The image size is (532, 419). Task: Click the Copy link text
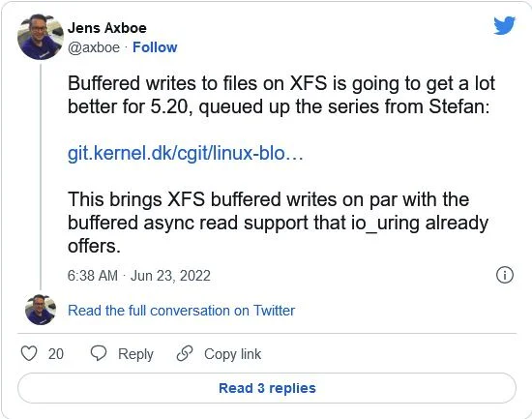(232, 354)
